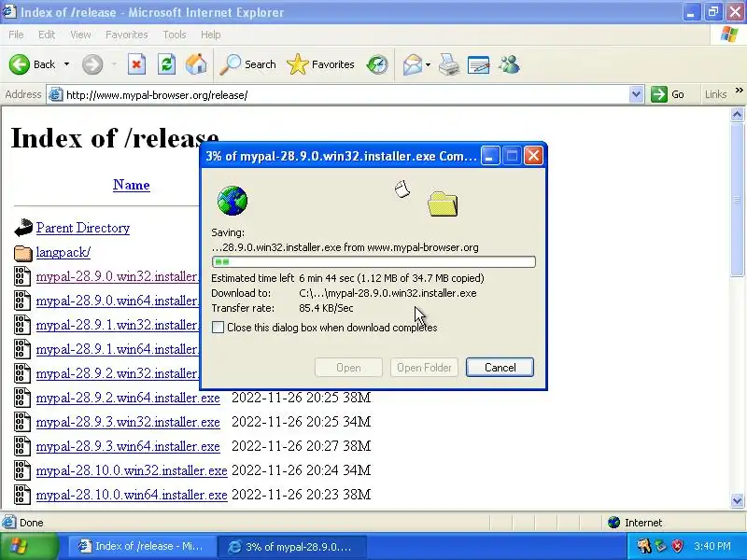
Task: Click the IE page icon in address bar
Action: click(56, 95)
